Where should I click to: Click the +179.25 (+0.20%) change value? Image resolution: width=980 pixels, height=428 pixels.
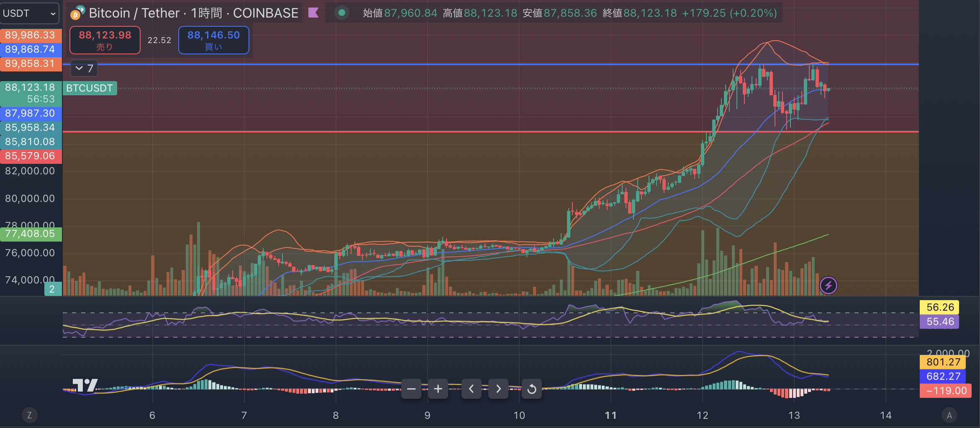[729, 13]
